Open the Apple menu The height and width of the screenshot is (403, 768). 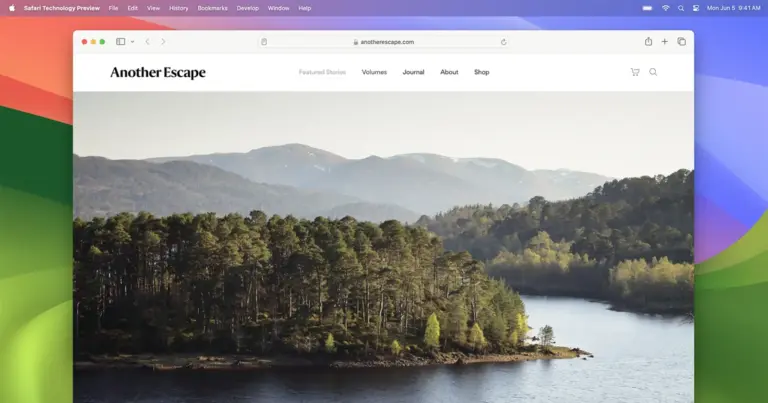(x=12, y=8)
